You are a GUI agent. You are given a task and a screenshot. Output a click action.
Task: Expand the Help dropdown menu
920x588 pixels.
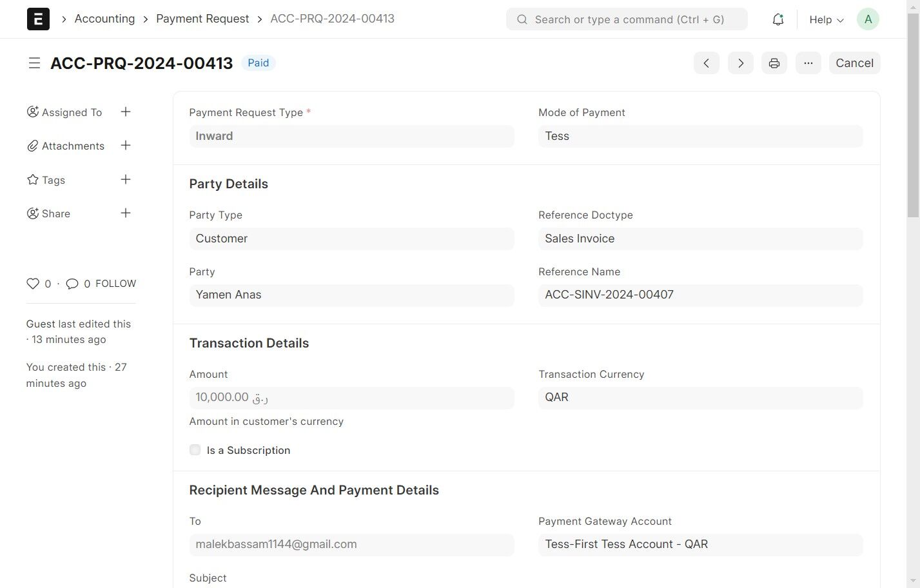click(x=826, y=20)
